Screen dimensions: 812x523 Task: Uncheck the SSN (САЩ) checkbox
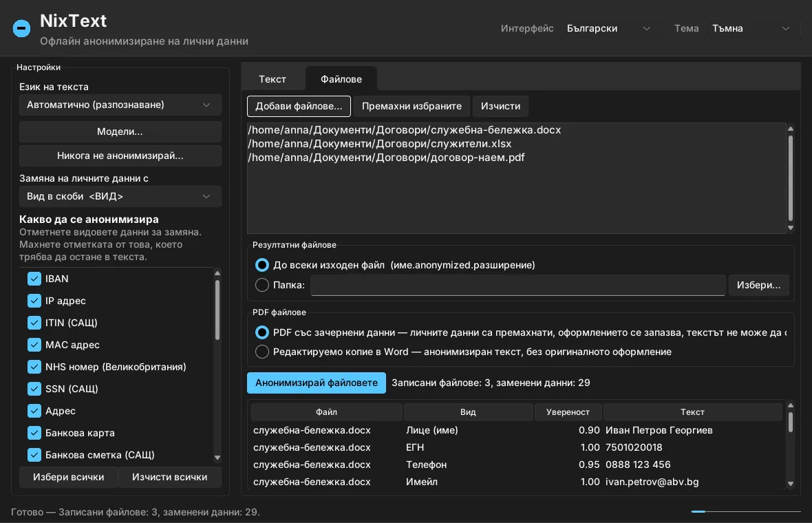34,389
